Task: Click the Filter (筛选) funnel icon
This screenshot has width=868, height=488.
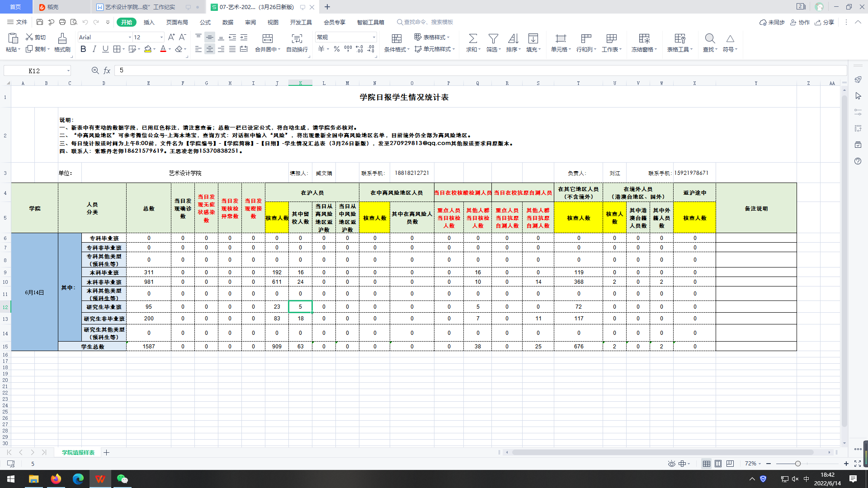Action: pos(493,39)
